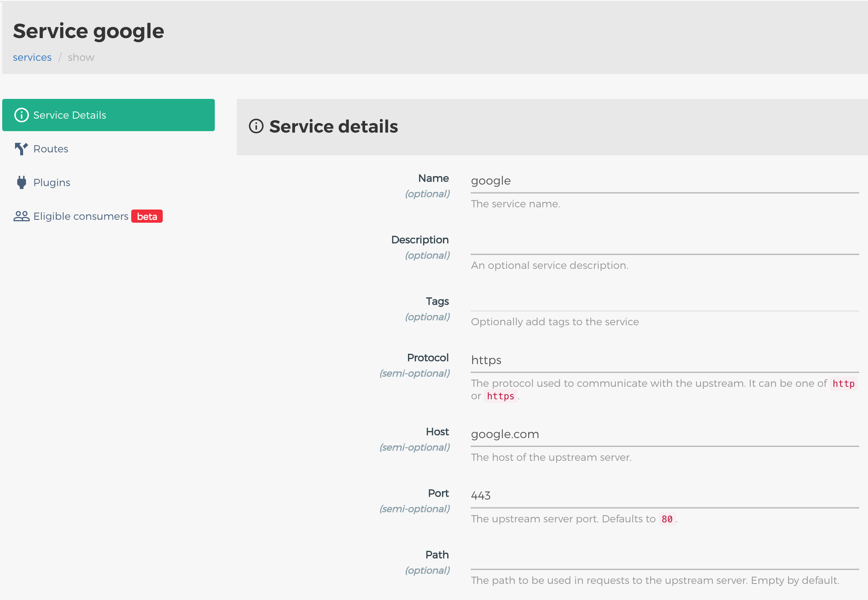This screenshot has width=868, height=600.
Task: Click the Path field label
Action: tap(437, 555)
